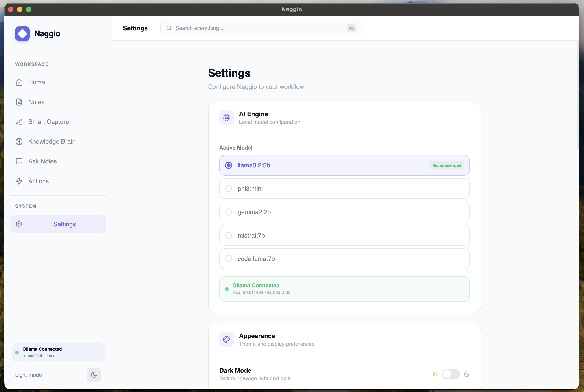The image size is (584, 392).
Task: Click the AI Engine section header
Action: point(344,117)
